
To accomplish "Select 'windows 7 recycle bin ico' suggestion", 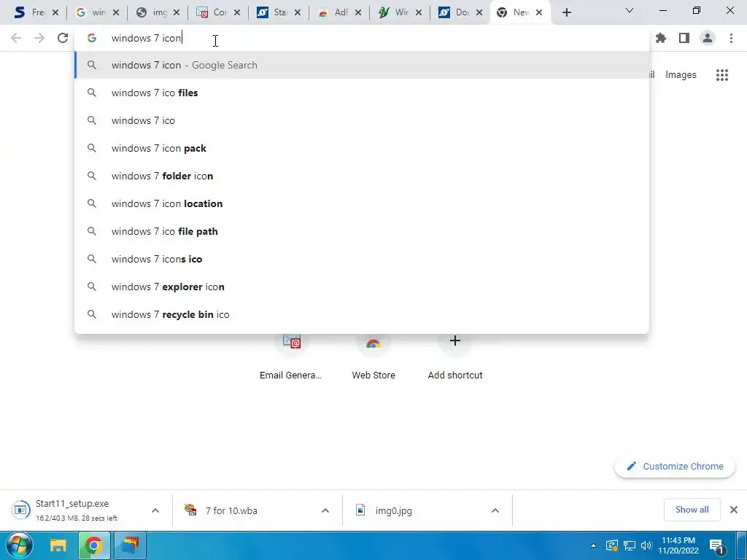I will click(x=362, y=314).
